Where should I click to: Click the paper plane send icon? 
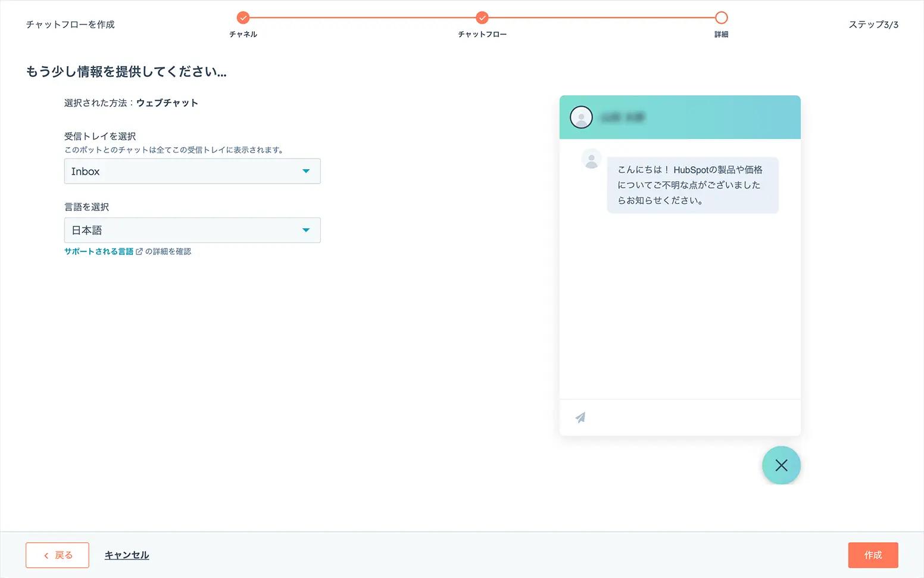(580, 418)
